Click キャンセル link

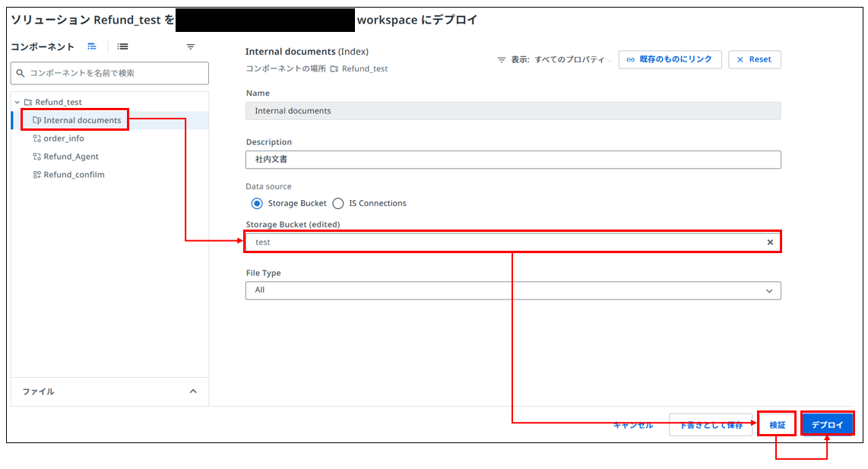pos(633,425)
